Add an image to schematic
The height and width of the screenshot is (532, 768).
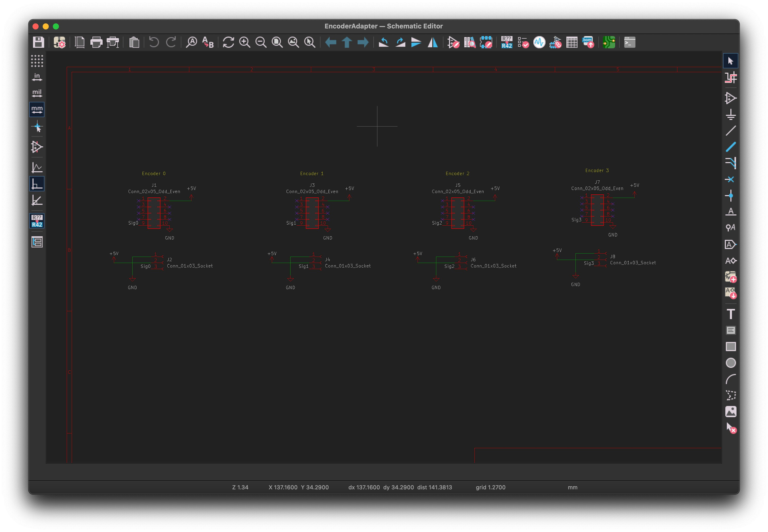point(731,412)
